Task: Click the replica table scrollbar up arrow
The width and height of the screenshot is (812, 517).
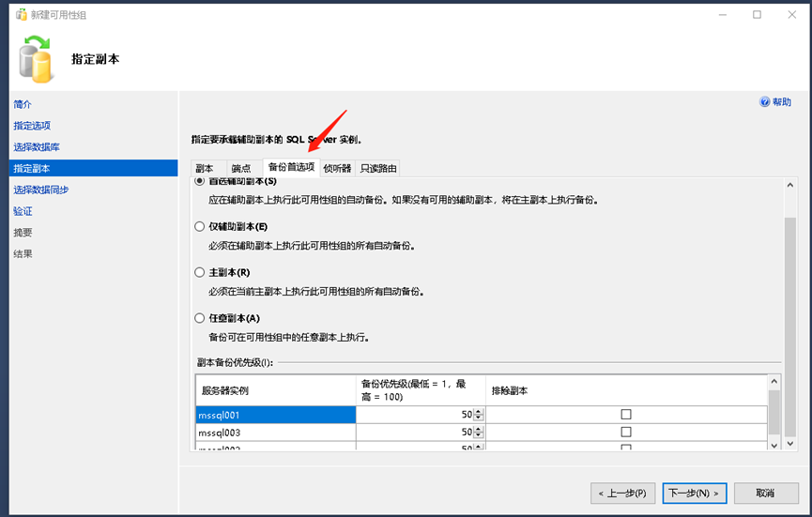Action: 774,382
